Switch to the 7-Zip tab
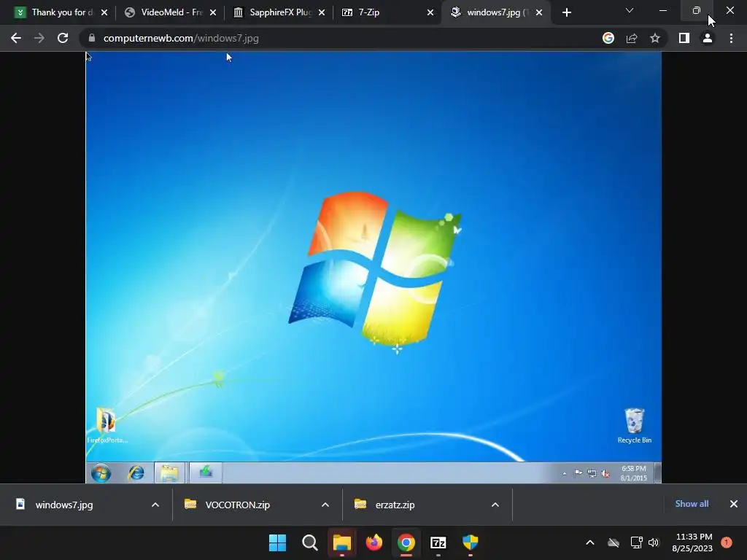747x560 pixels. coord(388,12)
